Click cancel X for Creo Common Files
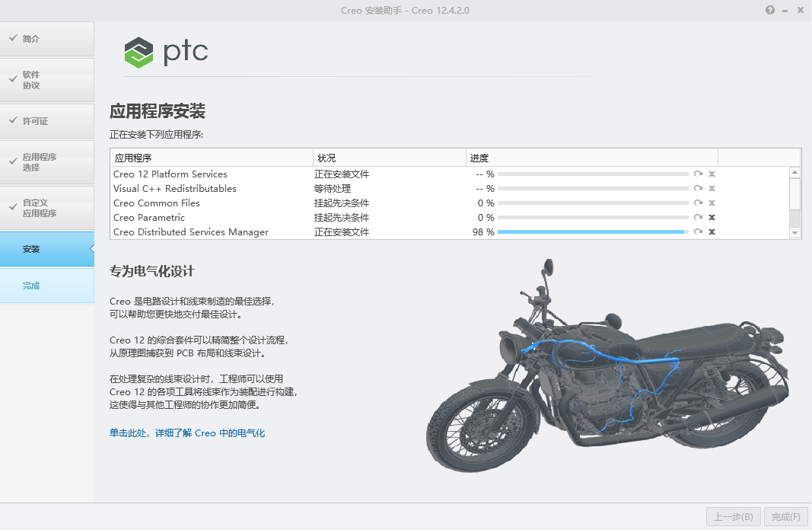Viewport: 812px width, 530px height. point(712,203)
